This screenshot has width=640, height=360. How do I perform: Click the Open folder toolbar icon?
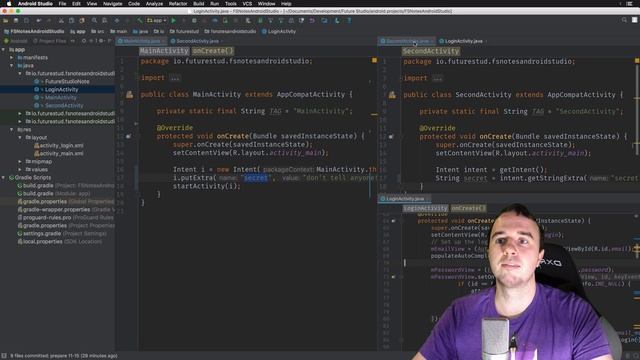[x=6, y=20]
